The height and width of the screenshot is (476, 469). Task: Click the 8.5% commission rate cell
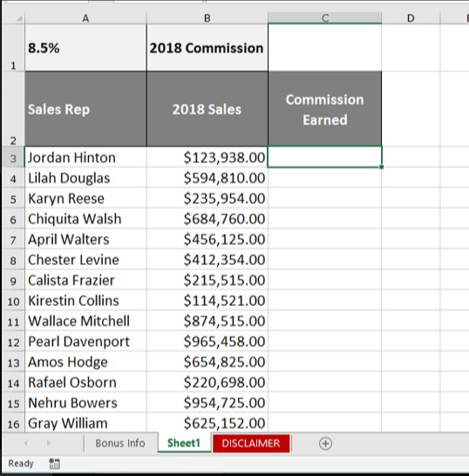[x=85, y=48]
